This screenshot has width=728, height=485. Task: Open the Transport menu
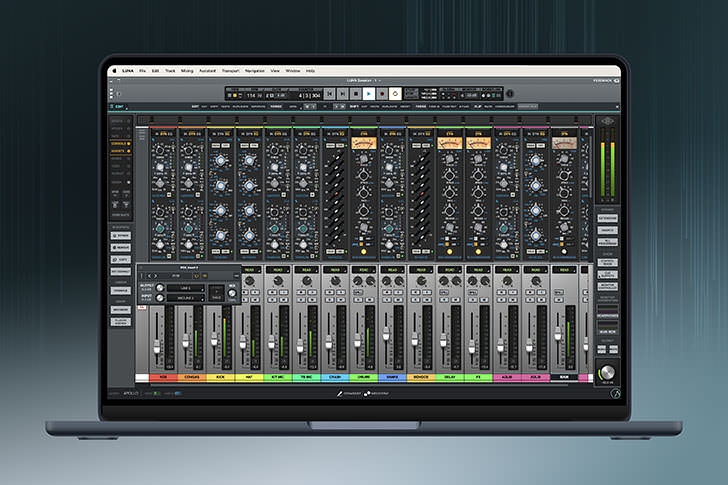pyautogui.click(x=231, y=71)
